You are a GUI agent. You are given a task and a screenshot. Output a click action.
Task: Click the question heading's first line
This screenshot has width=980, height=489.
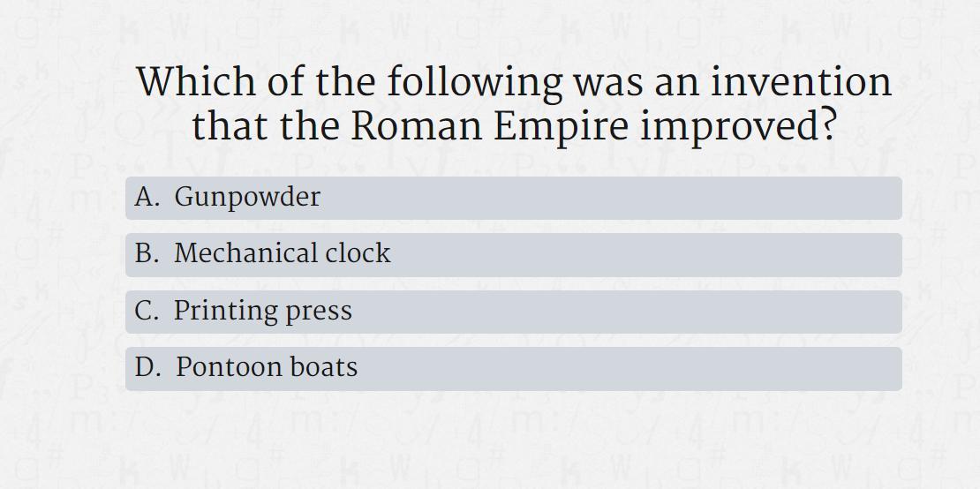point(515,81)
